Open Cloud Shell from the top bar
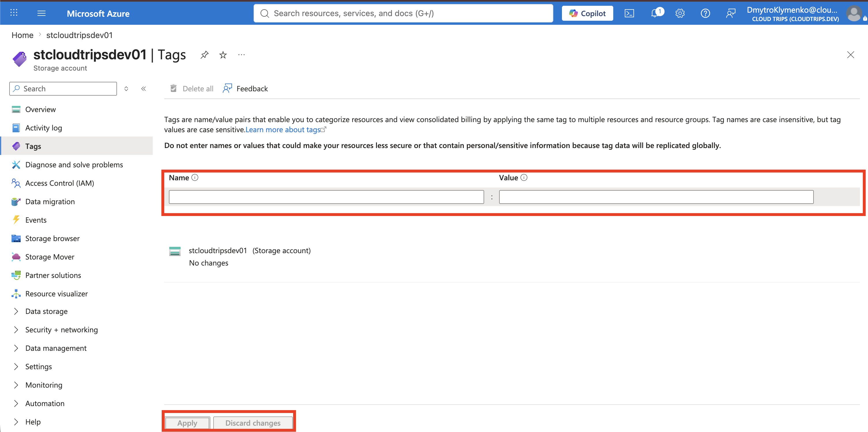This screenshot has width=868, height=432. (x=629, y=13)
